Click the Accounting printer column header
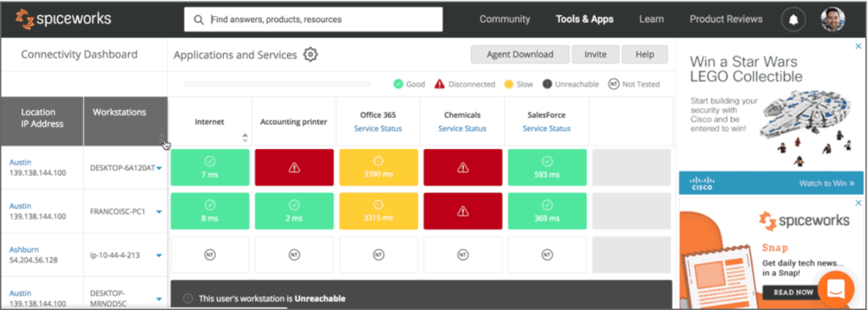 click(x=294, y=122)
